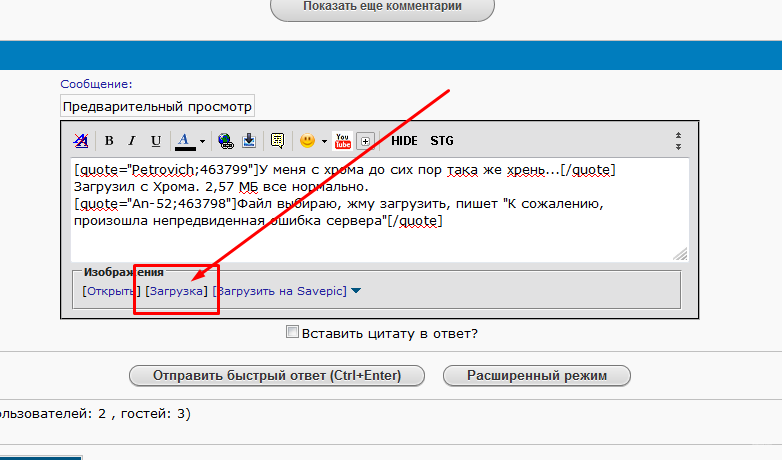Insert HIDE tags

pos(404,141)
